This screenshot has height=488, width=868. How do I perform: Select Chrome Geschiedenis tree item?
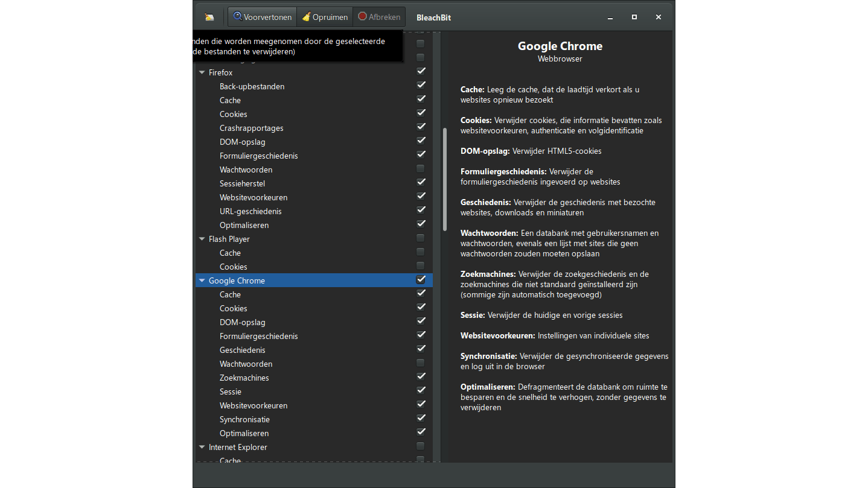(x=242, y=350)
